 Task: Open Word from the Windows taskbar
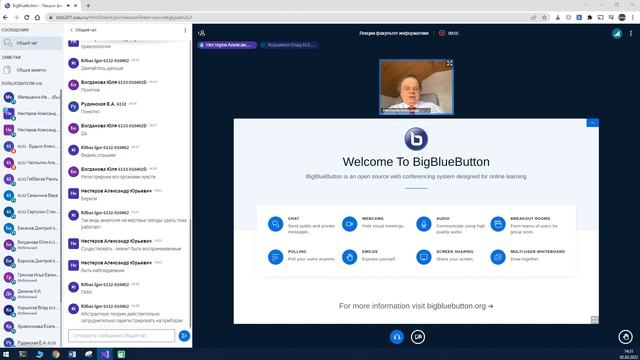(x=72, y=354)
